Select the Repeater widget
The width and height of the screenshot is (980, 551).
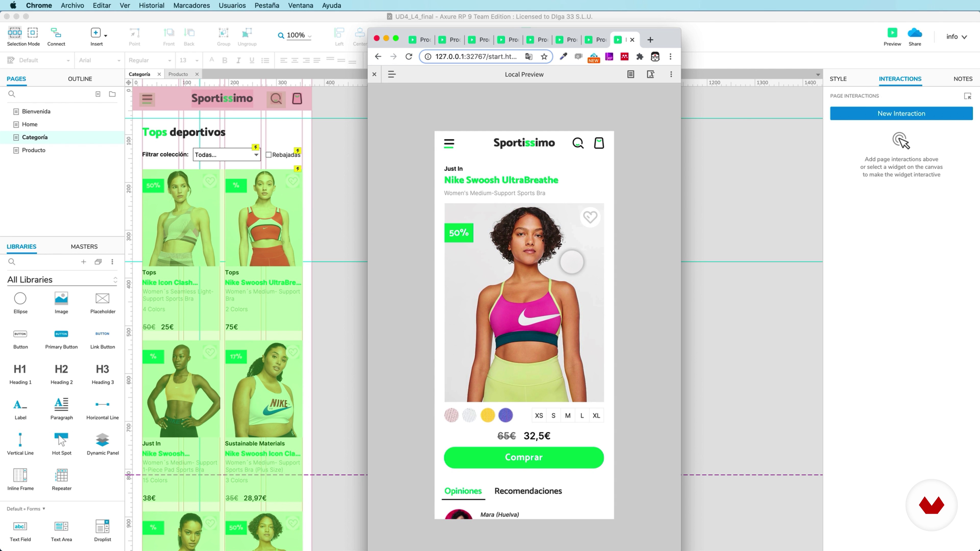(61, 480)
